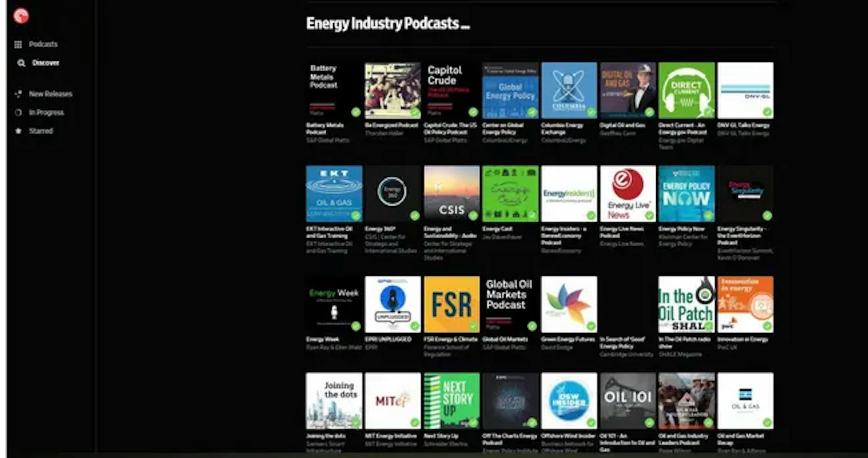Open Global Energy Policy artwork
Viewport: 868px width, 458px height.
pos(510,90)
